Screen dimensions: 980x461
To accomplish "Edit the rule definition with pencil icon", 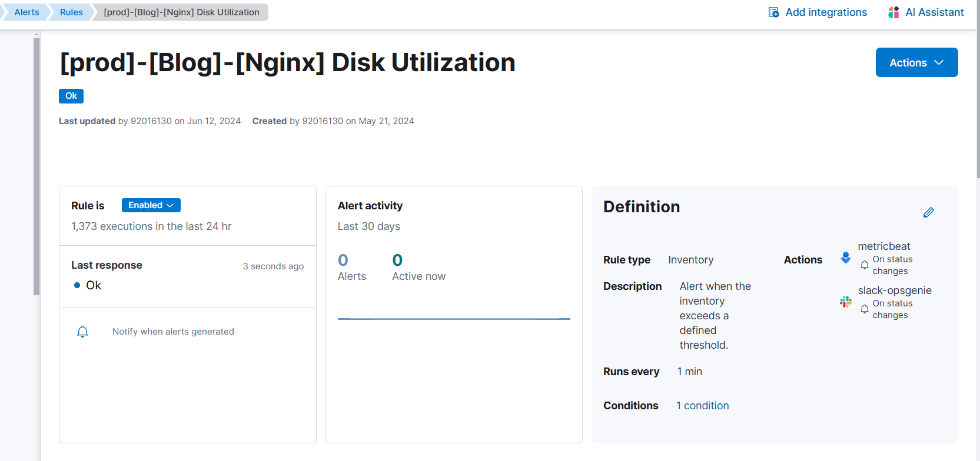I will (928, 212).
